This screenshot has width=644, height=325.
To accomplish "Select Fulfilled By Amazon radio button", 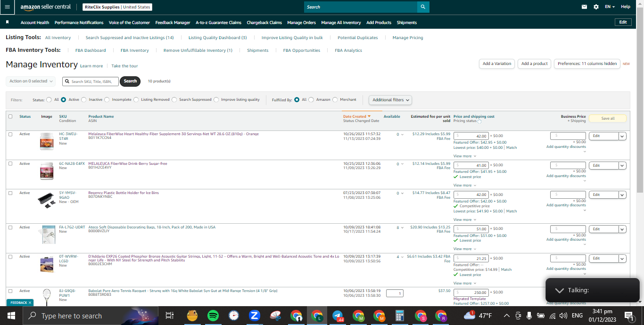I will [311, 99].
